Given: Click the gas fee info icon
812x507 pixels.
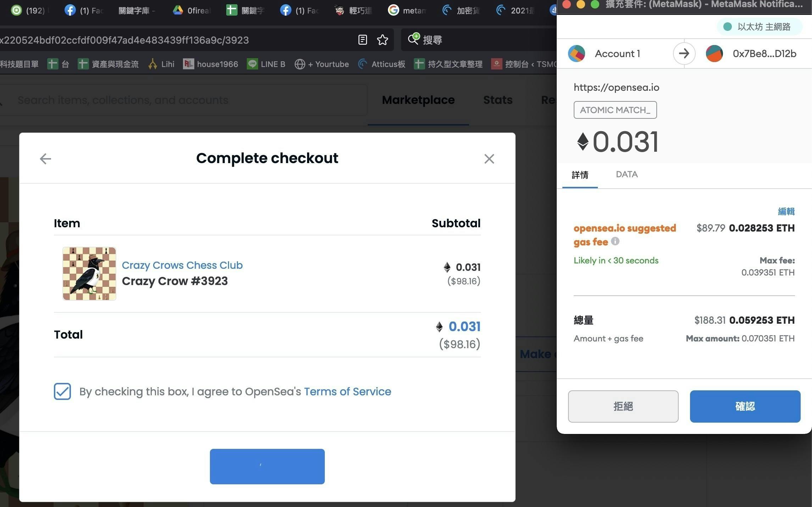Looking at the screenshot, I should click(615, 241).
